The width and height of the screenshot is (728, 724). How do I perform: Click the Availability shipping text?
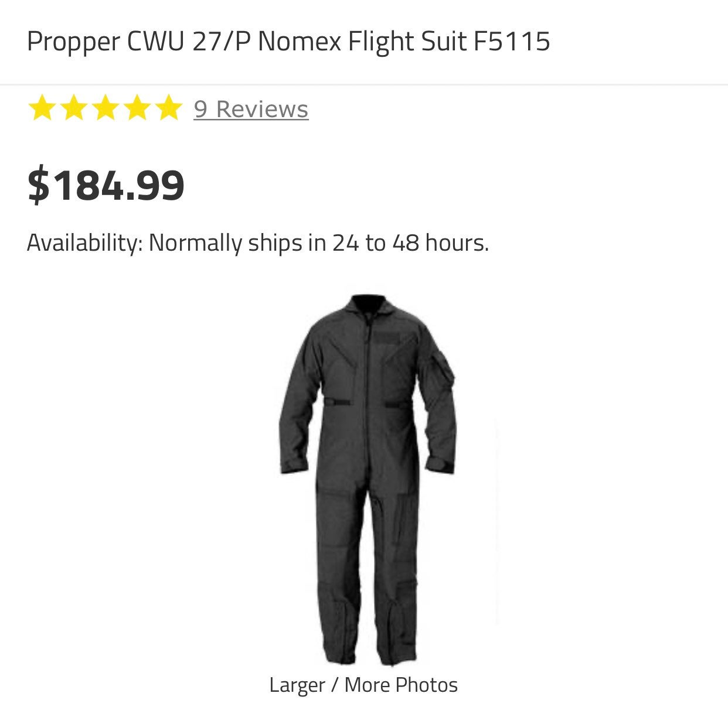[x=258, y=243]
